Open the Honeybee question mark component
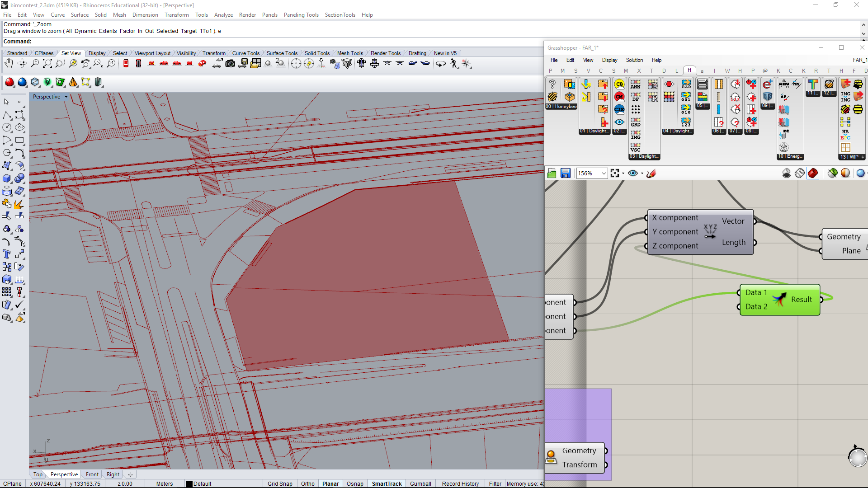 tap(552, 84)
